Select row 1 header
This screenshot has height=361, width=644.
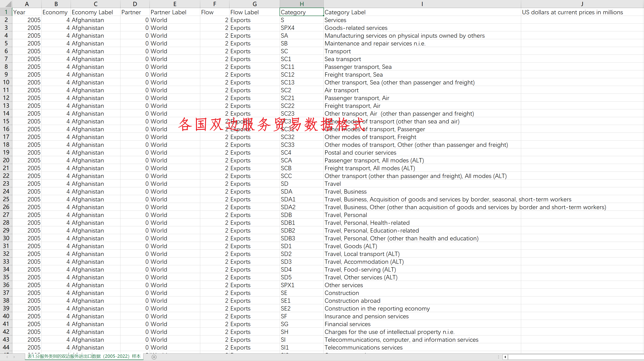6,12
